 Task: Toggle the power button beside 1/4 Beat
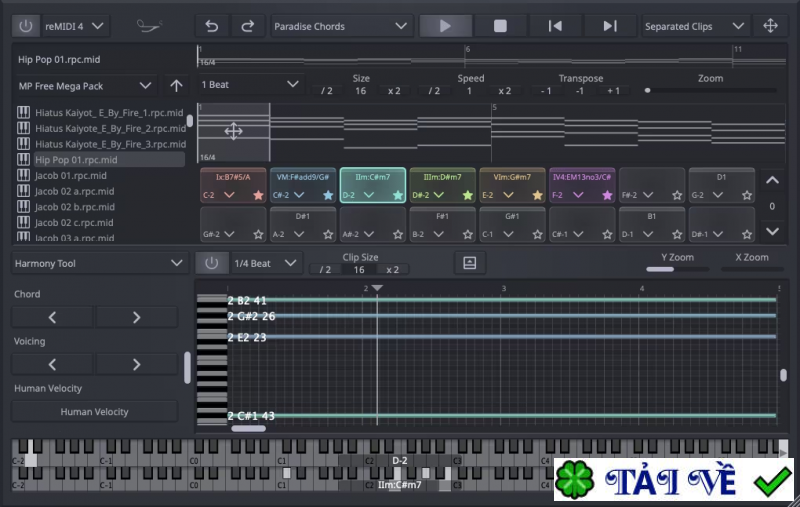(x=211, y=263)
